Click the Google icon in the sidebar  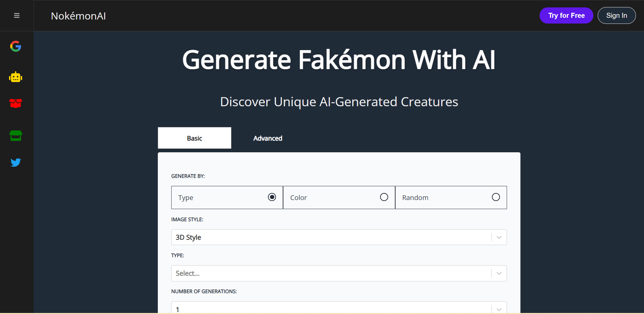click(15, 46)
